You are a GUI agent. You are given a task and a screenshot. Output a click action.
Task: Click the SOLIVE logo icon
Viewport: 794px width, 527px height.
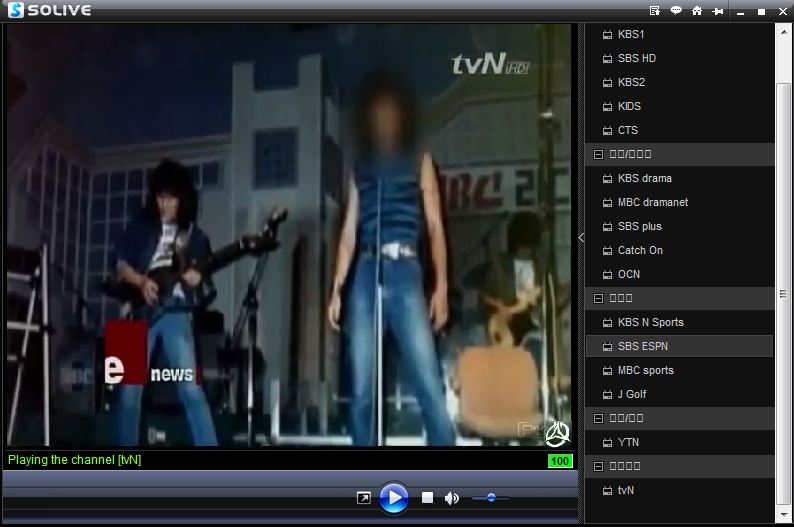tap(15, 10)
